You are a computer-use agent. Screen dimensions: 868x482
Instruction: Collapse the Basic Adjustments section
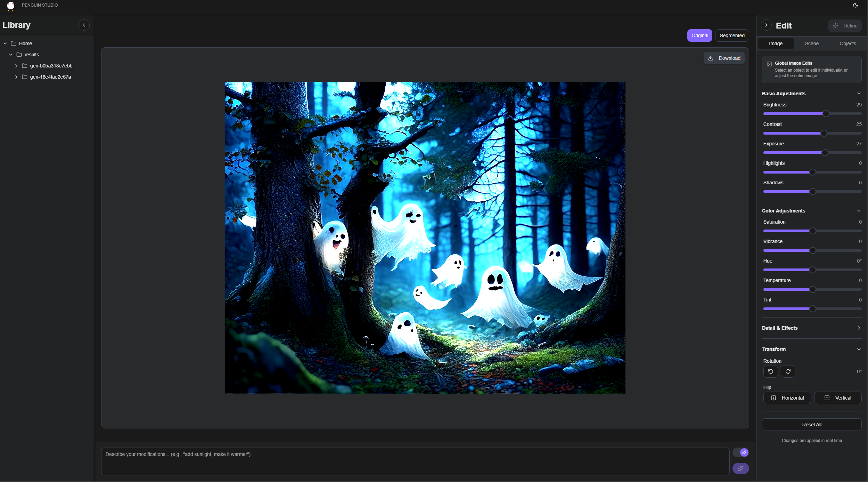coord(859,94)
